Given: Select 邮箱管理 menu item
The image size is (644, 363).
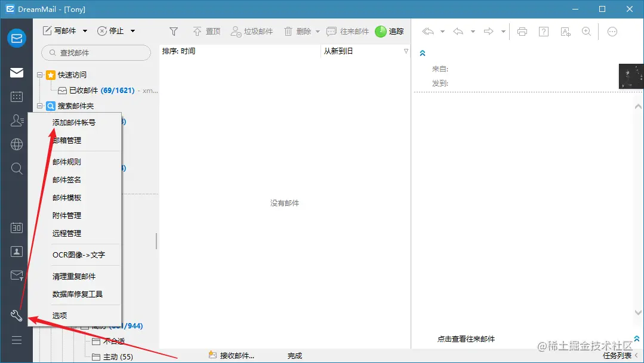Looking at the screenshot, I should (x=74, y=140).
